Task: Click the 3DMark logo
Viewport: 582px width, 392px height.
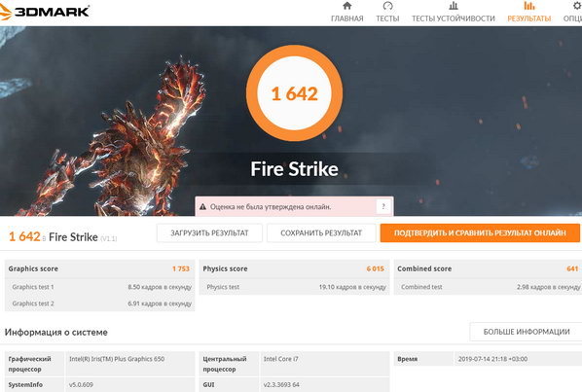Action: point(45,12)
